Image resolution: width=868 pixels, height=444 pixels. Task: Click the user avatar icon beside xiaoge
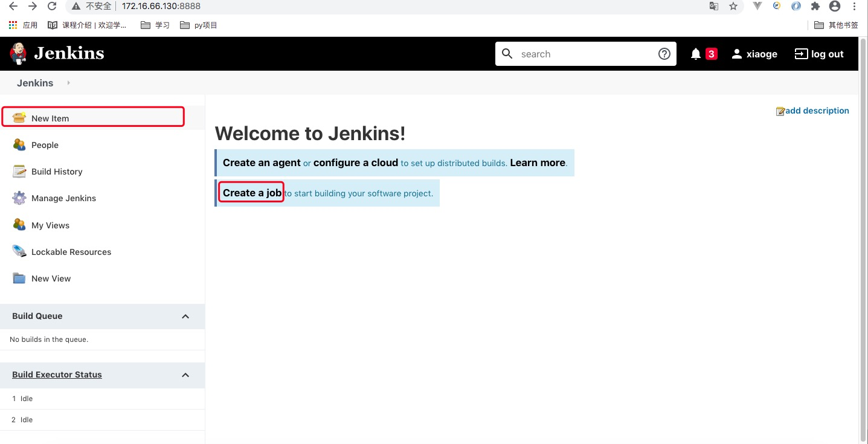(x=736, y=54)
